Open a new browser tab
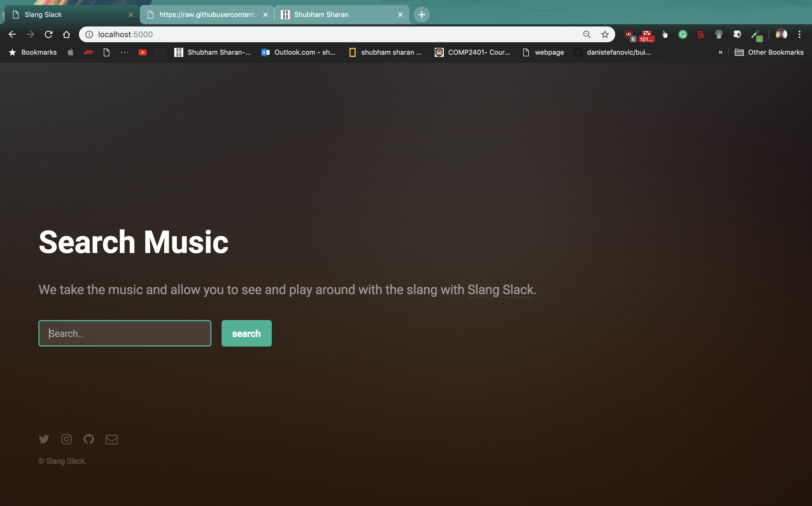The width and height of the screenshot is (812, 506). click(x=422, y=15)
